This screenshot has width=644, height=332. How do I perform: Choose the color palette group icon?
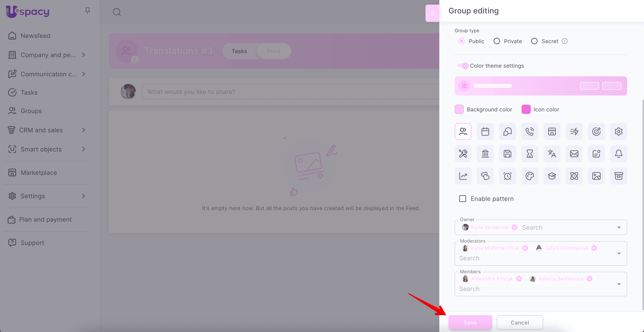coord(530,176)
